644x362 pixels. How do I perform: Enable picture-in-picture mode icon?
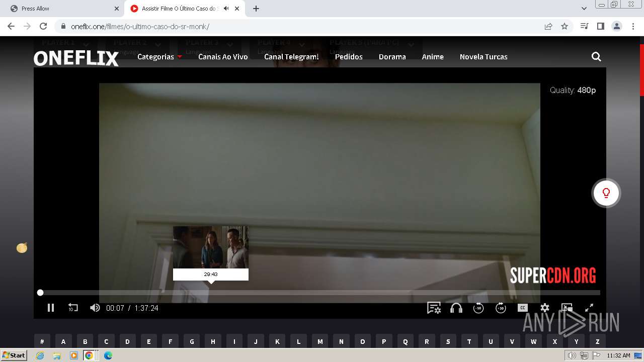tap(567, 308)
